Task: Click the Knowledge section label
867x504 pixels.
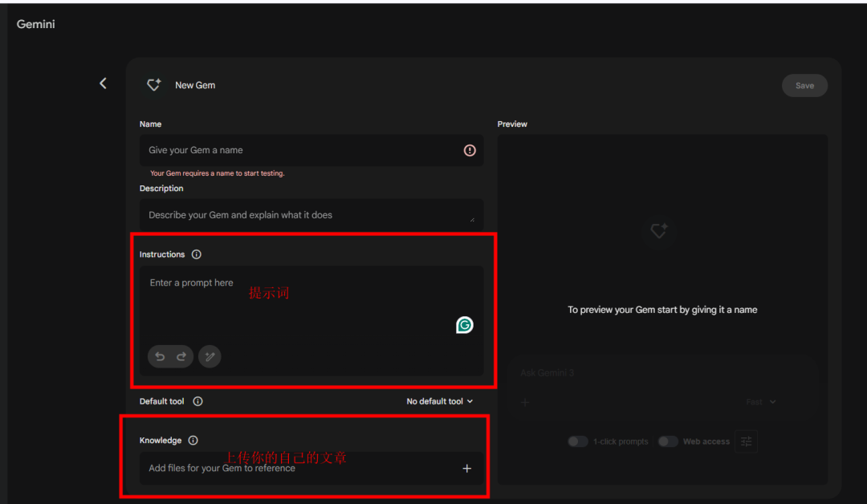Action: (161, 441)
